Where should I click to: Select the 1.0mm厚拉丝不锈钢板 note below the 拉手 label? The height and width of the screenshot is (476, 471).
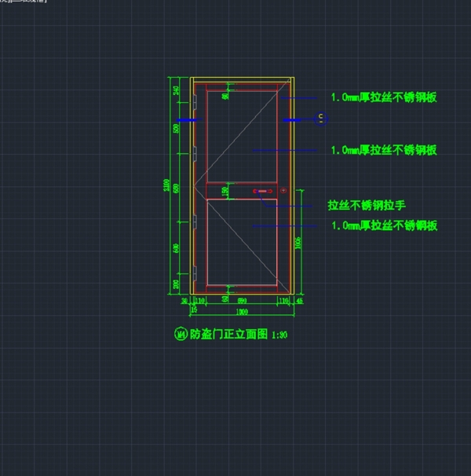[384, 225]
